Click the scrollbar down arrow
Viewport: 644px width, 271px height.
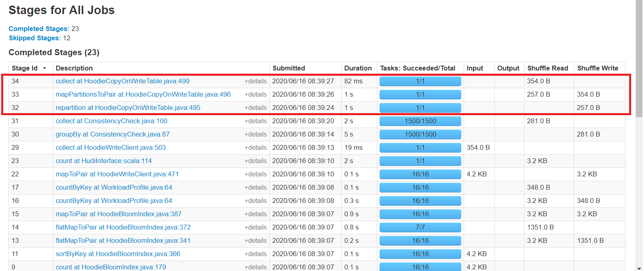[x=639, y=268]
